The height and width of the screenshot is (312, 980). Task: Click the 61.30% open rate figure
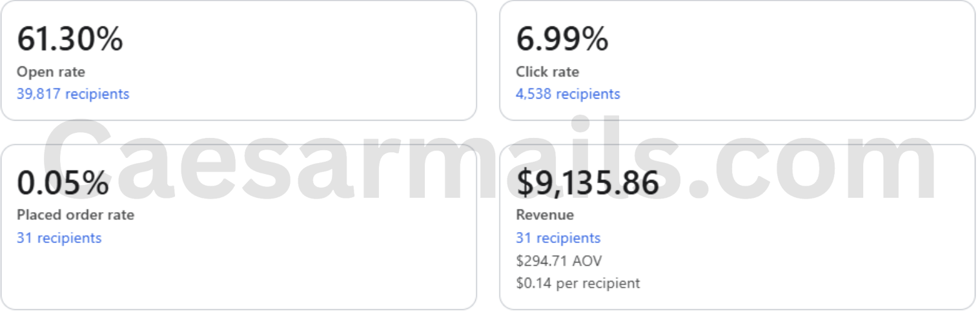70,39
